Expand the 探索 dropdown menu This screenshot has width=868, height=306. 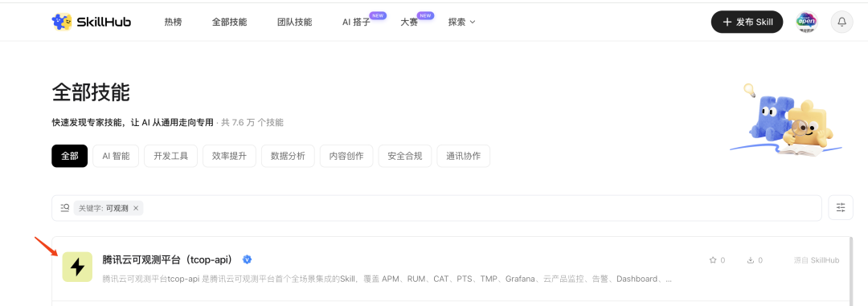461,22
